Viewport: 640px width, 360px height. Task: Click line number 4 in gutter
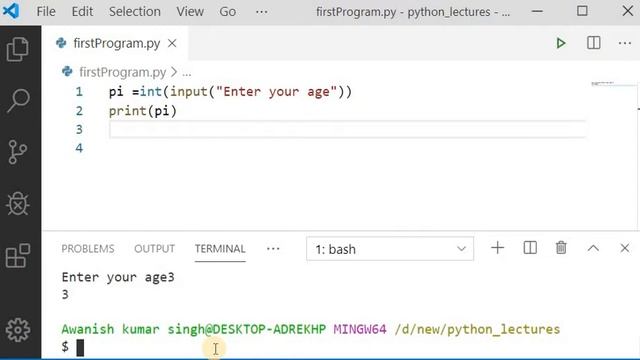point(79,148)
